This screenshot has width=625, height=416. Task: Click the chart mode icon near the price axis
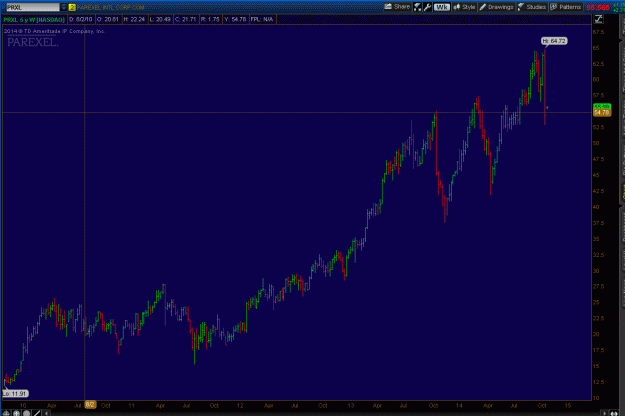[598, 19]
